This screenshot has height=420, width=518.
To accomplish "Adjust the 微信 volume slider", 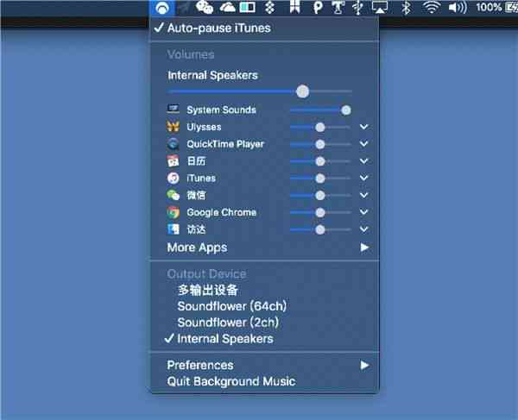I will pyautogui.click(x=320, y=196).
